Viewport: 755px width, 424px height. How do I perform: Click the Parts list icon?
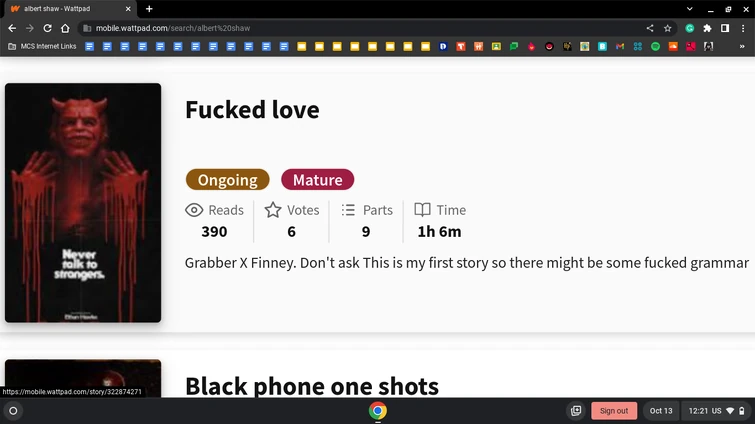348,210
